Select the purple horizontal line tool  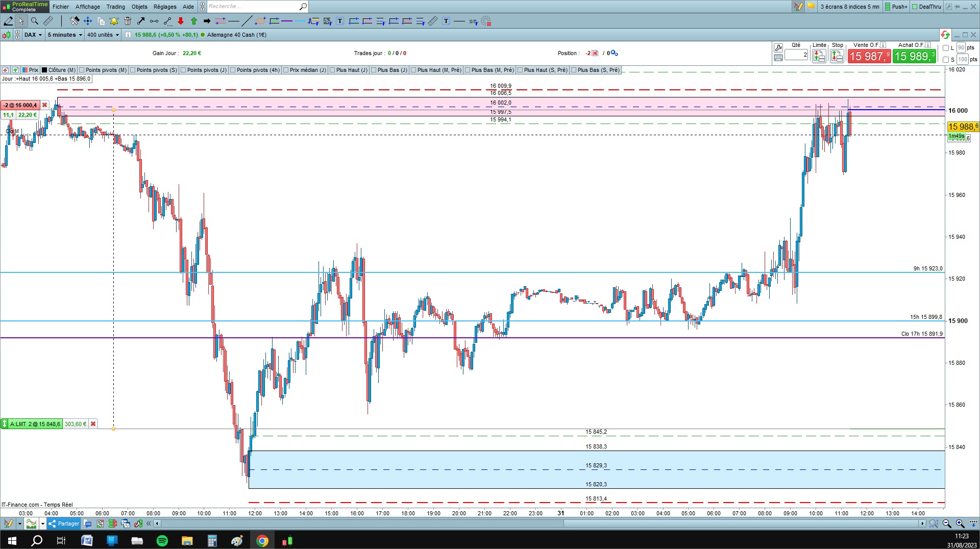point(287,21)
